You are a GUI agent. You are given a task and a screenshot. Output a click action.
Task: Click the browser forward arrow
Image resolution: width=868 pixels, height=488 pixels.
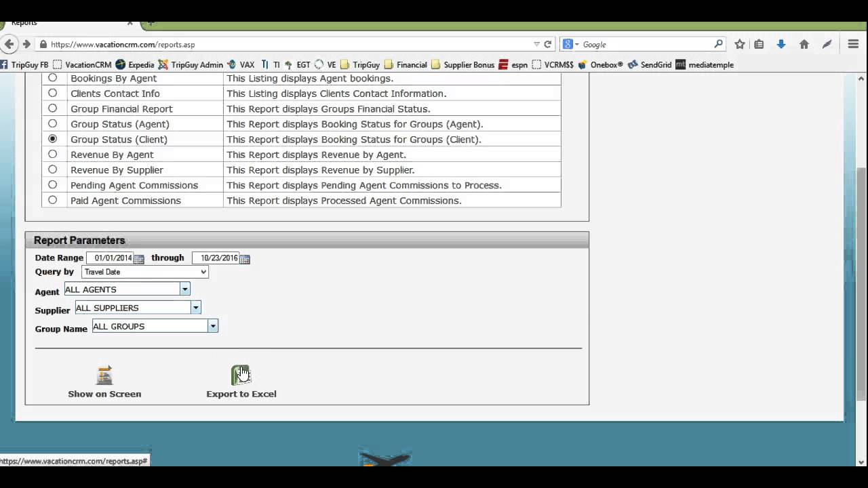click(x=26, y=44)
